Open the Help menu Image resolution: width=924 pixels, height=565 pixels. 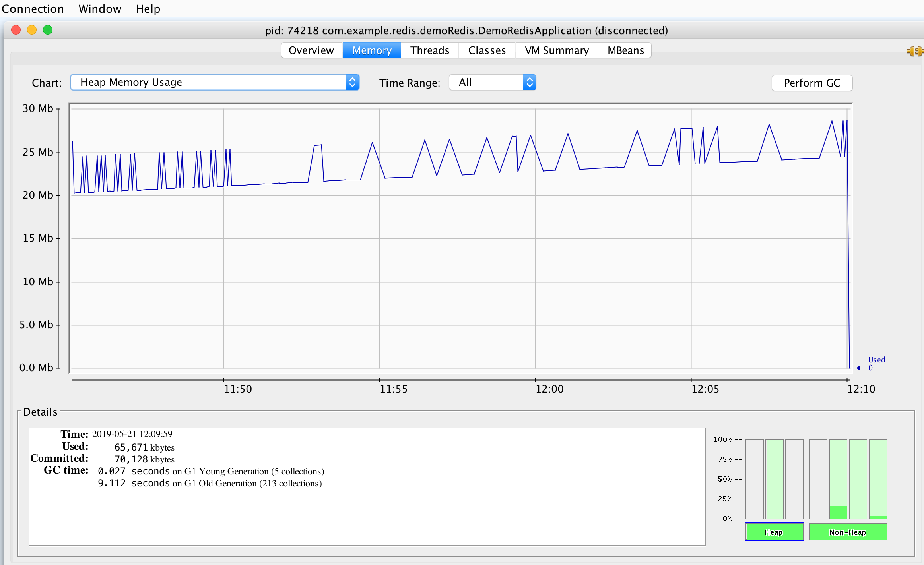[x=148, y=8]
